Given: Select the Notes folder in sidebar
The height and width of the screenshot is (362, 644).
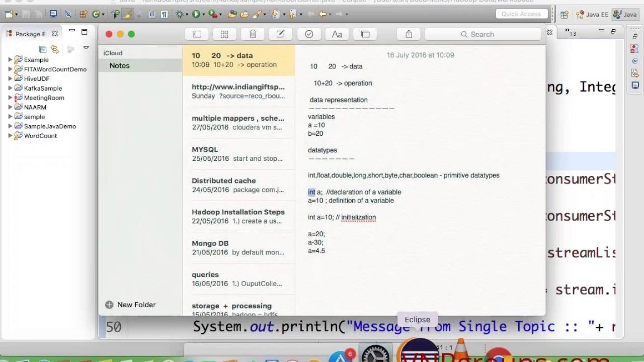Looking at the screenshot, I should (x=140, y=66).
